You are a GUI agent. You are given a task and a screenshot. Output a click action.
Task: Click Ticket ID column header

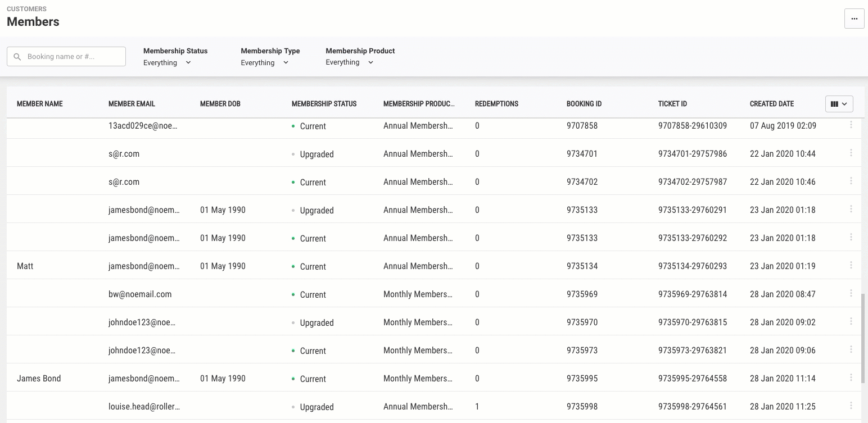(672, 104)
